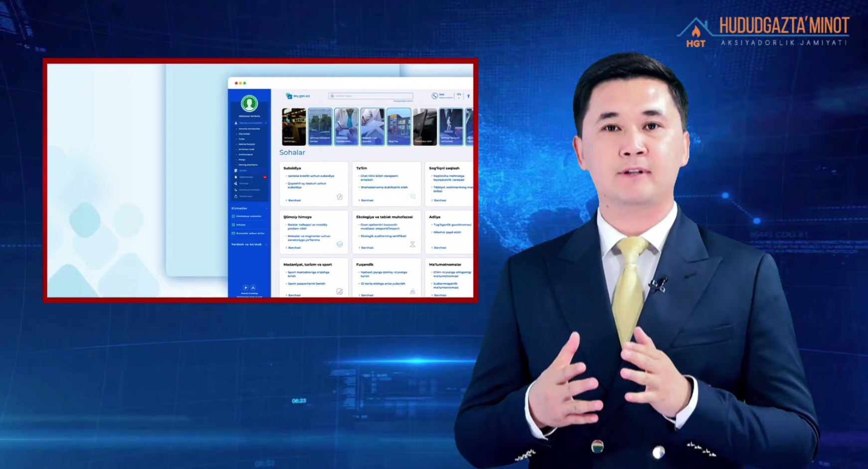Click the 1242 call center phone icon

434,96
